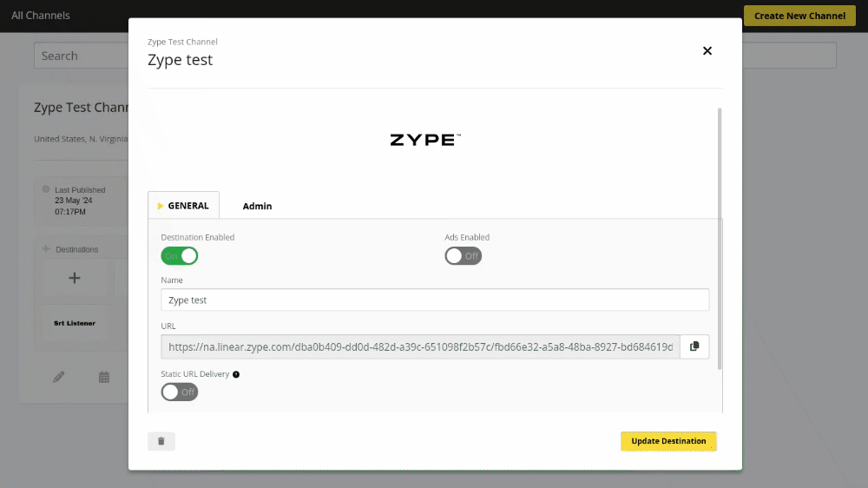Toggle the Destination Enabled switch off
868x488 pixels.
point(180,256)
